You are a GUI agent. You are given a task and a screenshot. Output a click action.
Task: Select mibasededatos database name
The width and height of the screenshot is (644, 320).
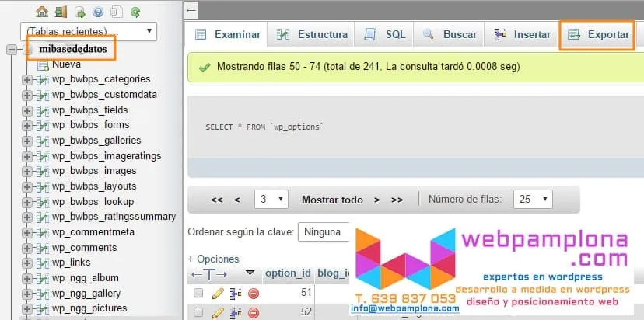[x=72, y=49]
